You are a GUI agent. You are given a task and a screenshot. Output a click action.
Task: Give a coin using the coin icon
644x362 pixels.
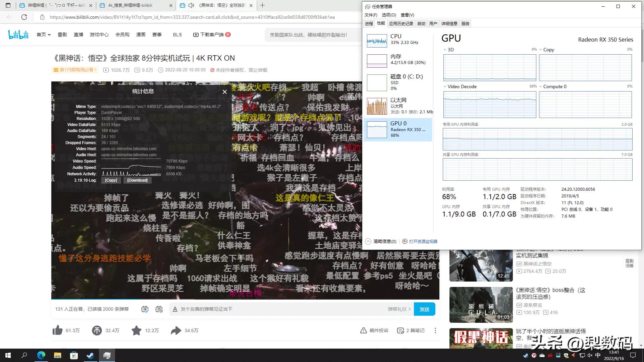(x=97, y=330)
